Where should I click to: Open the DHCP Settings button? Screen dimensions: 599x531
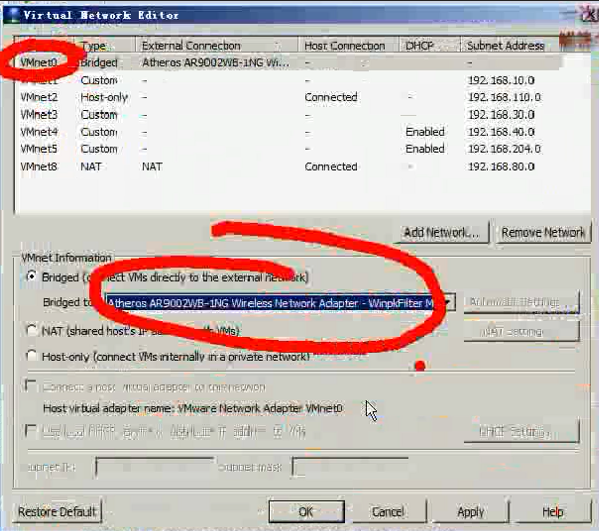click(x=521, y=432)
